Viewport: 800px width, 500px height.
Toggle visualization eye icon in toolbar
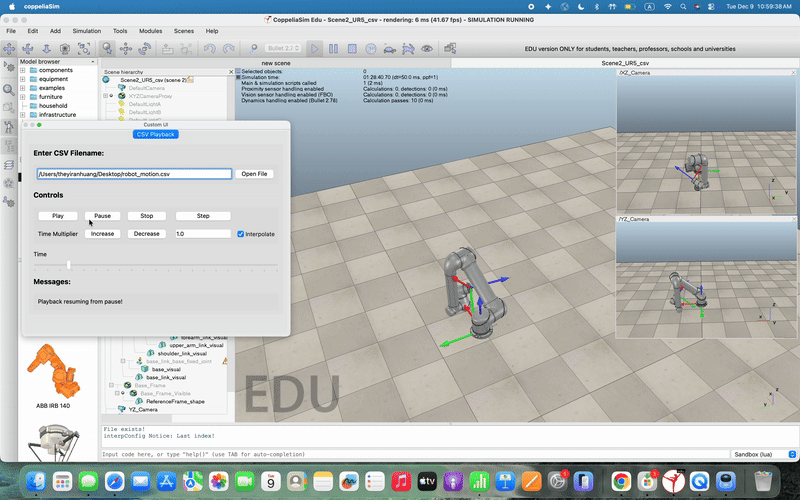(427, 48)
